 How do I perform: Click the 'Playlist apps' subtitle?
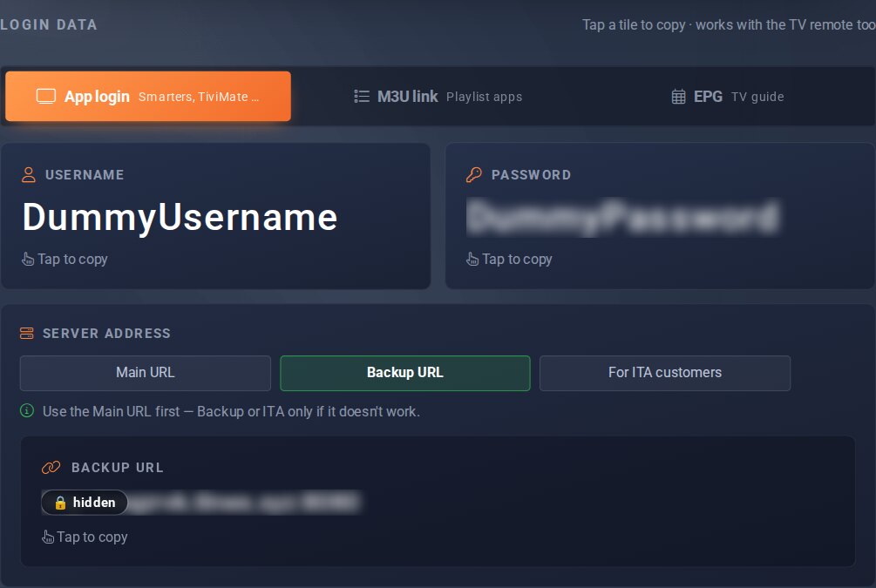tap(485, 97)
